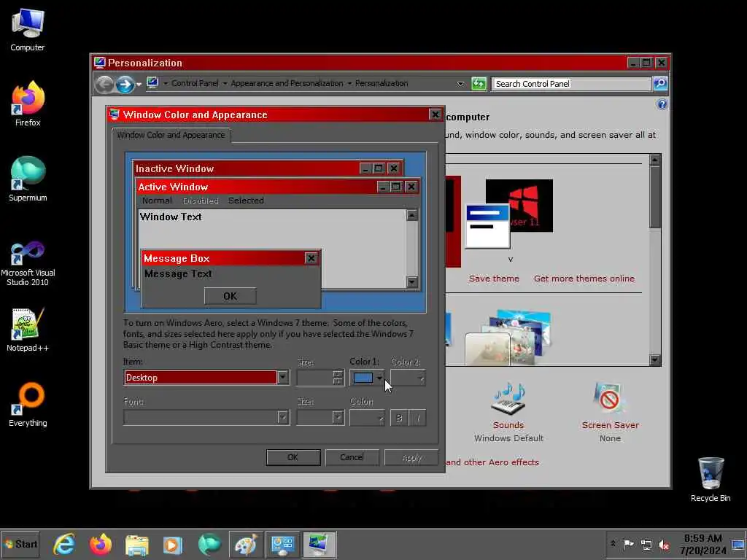Launch Internet Explorer from the taskbar
Viewport: 747px width, 560px height.
coord(64,545)
